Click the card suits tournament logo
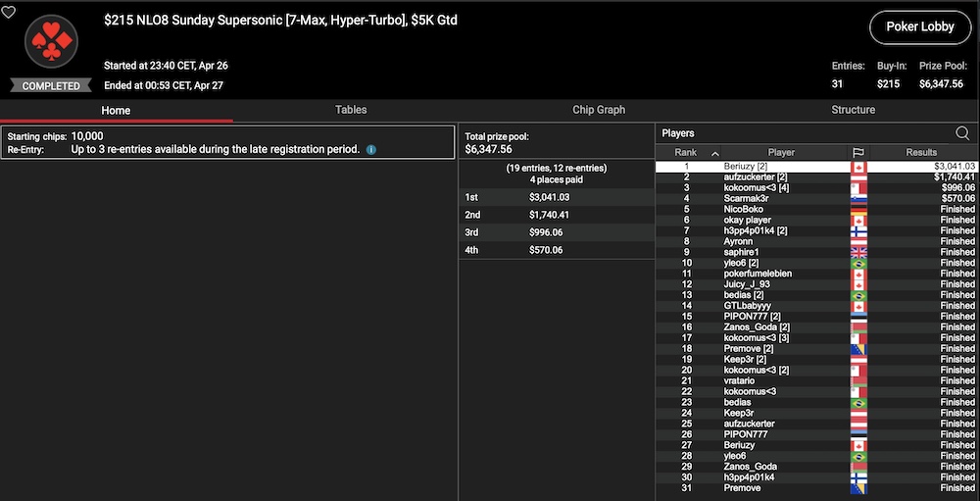Image resolution: width=980 pixels, height=501 pixels. tap(51, 42)
